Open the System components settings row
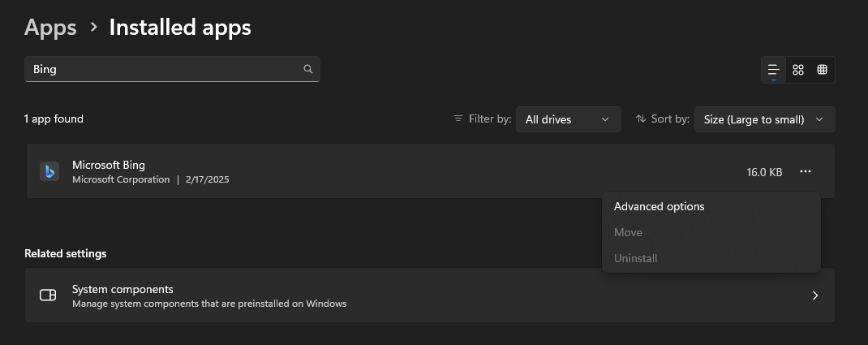 430,295
